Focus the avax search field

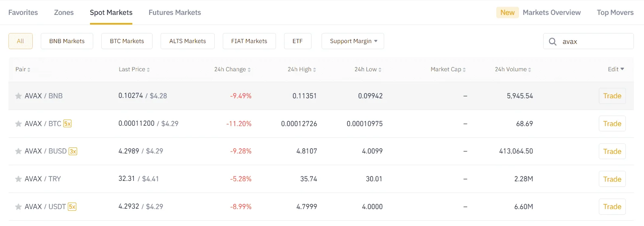(x=588, y=41)
